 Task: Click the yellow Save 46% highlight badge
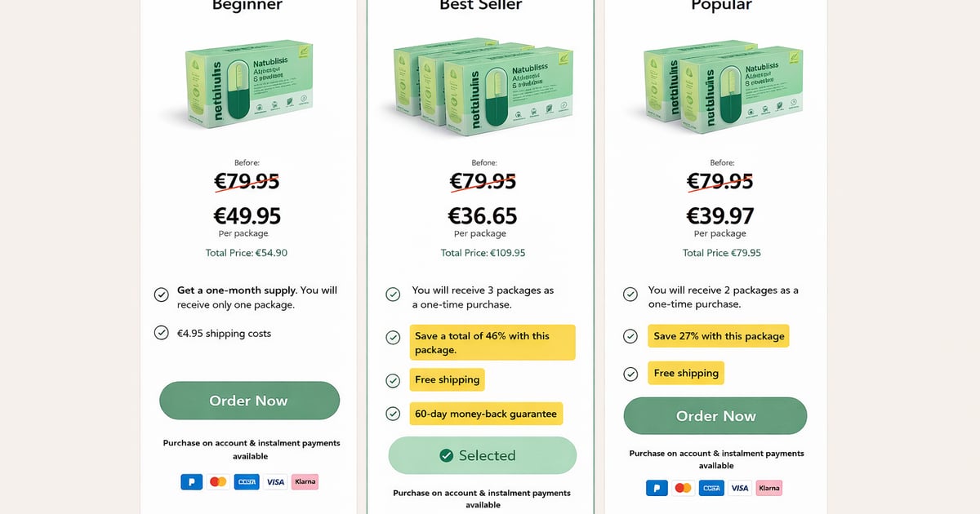pos(492,342)
